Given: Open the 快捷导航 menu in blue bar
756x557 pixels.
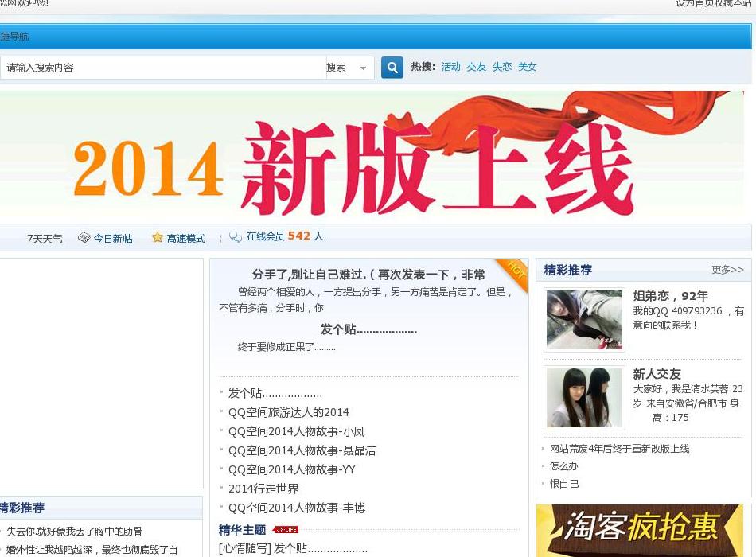Looking at the screenshot, I should pyautogui.click(x=14, y=36).
